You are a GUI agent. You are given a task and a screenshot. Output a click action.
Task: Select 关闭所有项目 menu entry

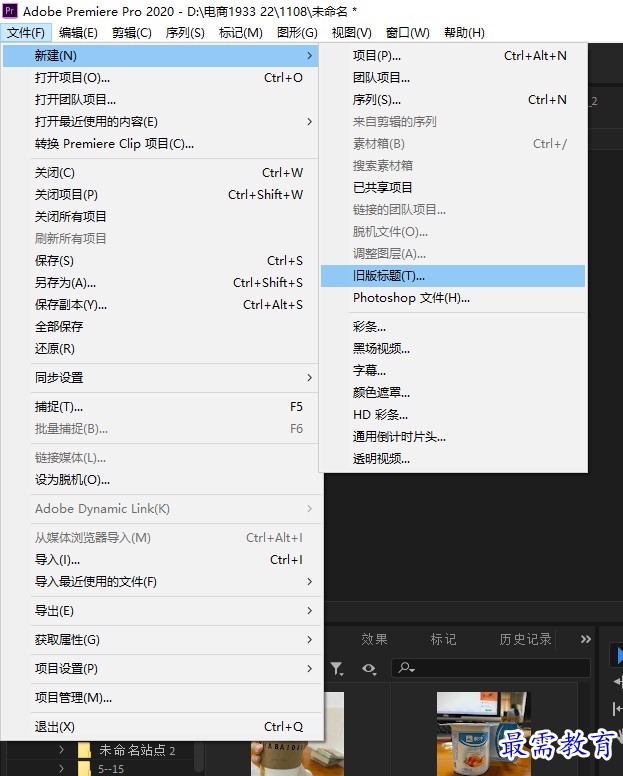(x=160, y=216)
